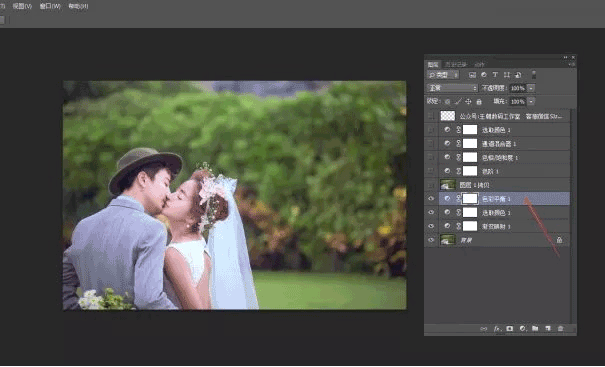Select the 图层 1 拷贝 layer thumbnail
This screenshot has height=367, width=605.
point(448,185)
